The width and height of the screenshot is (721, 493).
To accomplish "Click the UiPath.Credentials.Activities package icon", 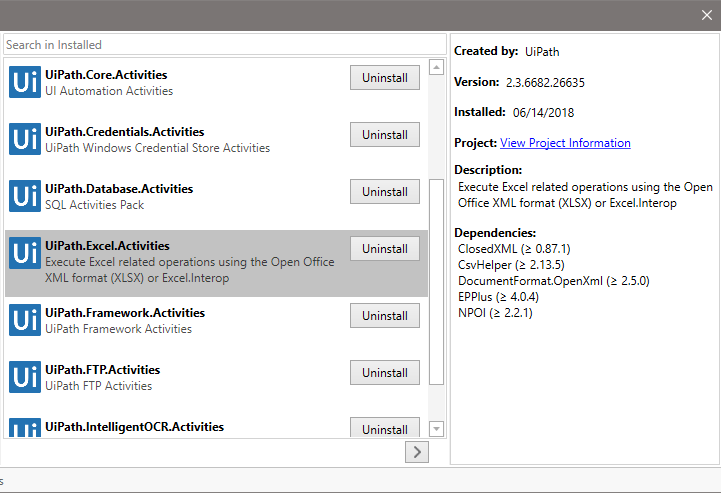I will click(25, 139).
